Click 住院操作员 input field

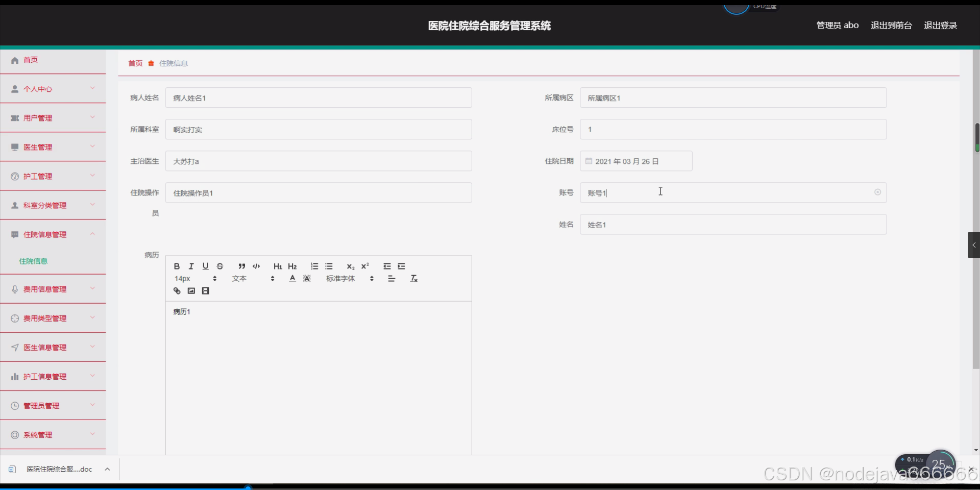318,192
